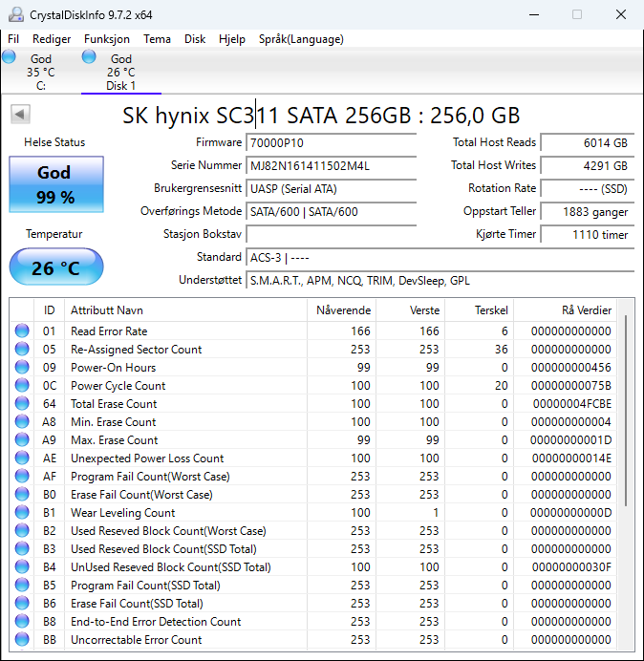
Task: Click status orb for Re-Assigned Sector Count
Action: (x=22, y=349)
